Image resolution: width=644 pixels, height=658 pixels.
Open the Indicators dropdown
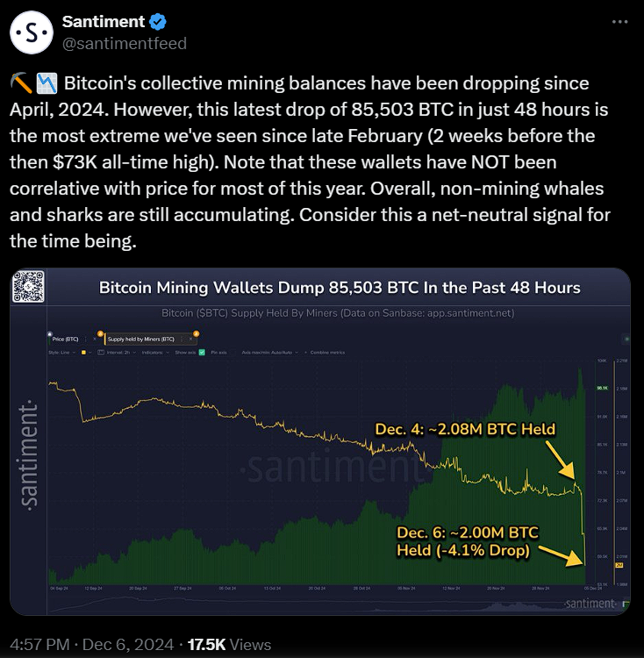[154, 353]
